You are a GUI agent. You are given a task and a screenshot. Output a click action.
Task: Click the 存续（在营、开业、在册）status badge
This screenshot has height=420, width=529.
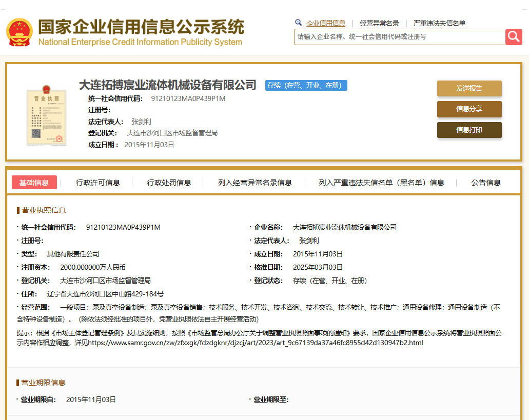306,85
